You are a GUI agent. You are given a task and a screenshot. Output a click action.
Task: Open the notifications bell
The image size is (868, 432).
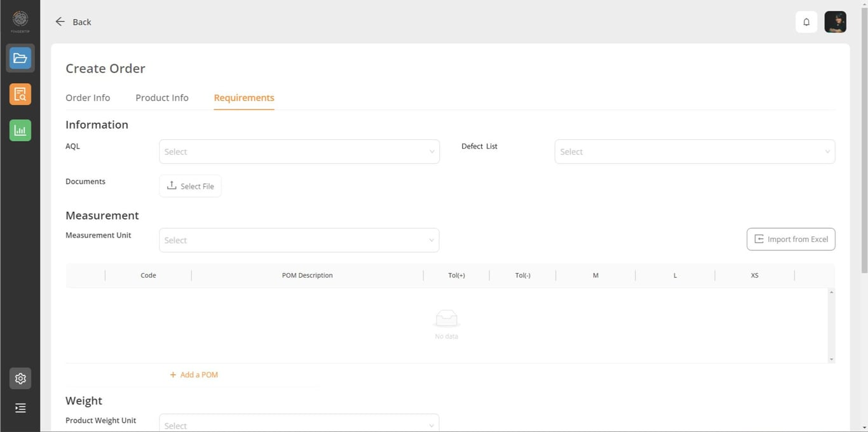(x=806, y=22)
